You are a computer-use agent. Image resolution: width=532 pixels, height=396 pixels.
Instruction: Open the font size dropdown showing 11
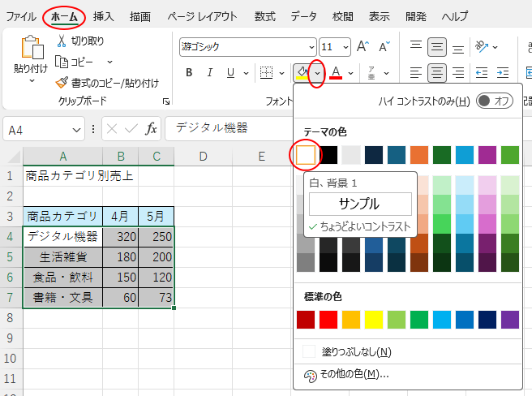tap(345, 47)
